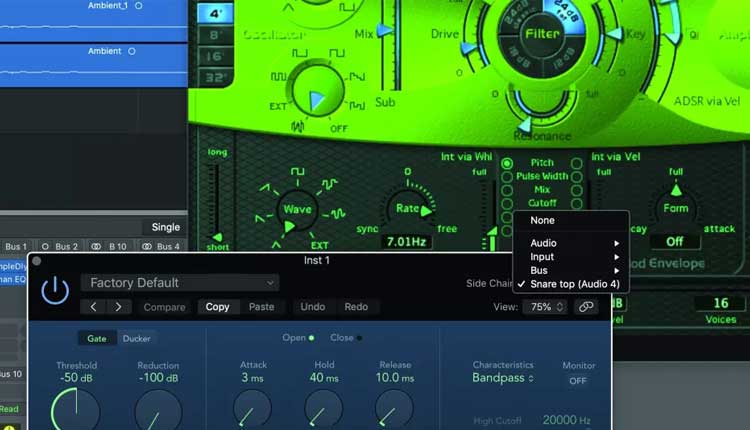Click the 16 Voices value field

(x=720, y=303)
